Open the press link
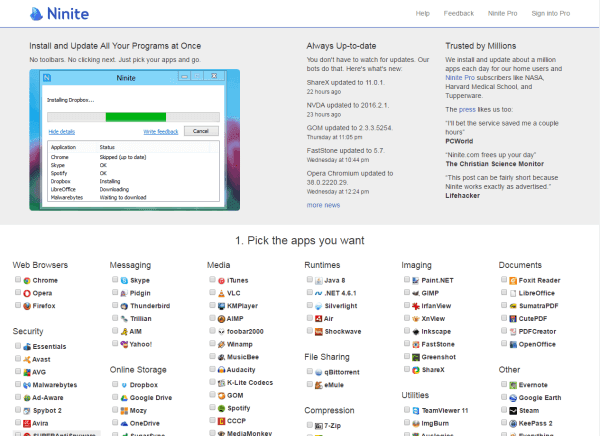The image size is (600, 436). pos(467,109)
